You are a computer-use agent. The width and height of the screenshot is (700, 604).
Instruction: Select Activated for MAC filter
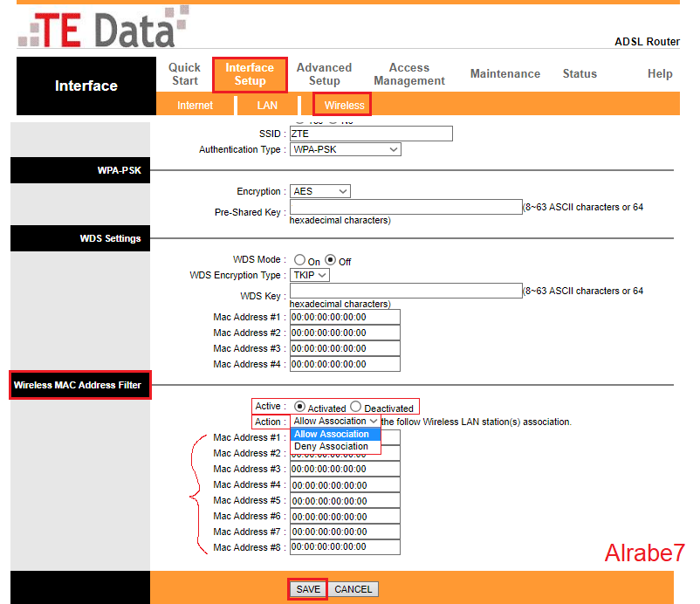coord(299,407)
